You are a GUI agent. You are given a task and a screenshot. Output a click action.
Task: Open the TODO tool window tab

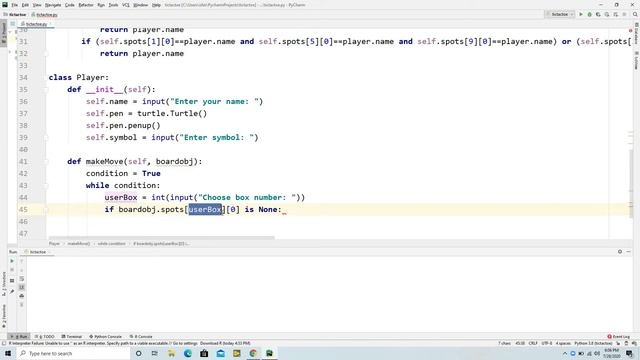pyautogui.click(x=45, y=337)
